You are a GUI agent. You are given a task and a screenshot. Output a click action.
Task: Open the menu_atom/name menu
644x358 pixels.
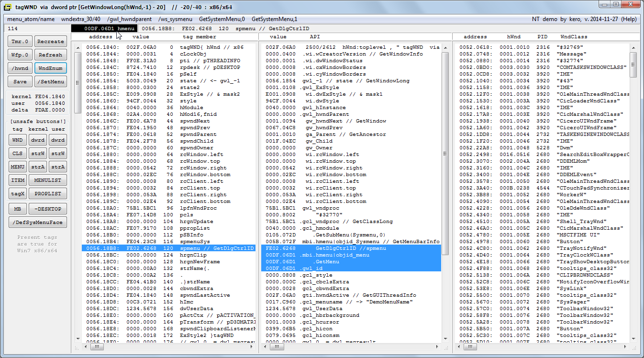click(31, 19)
